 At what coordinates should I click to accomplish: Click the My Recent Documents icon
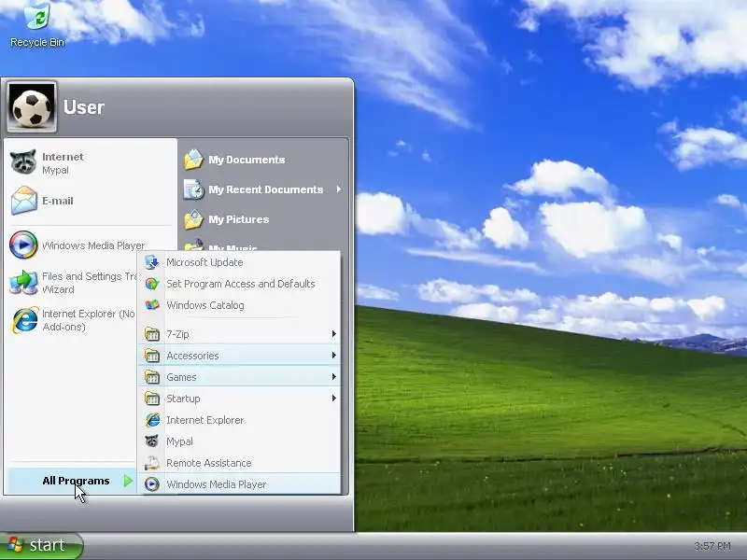tap(194, 189)
